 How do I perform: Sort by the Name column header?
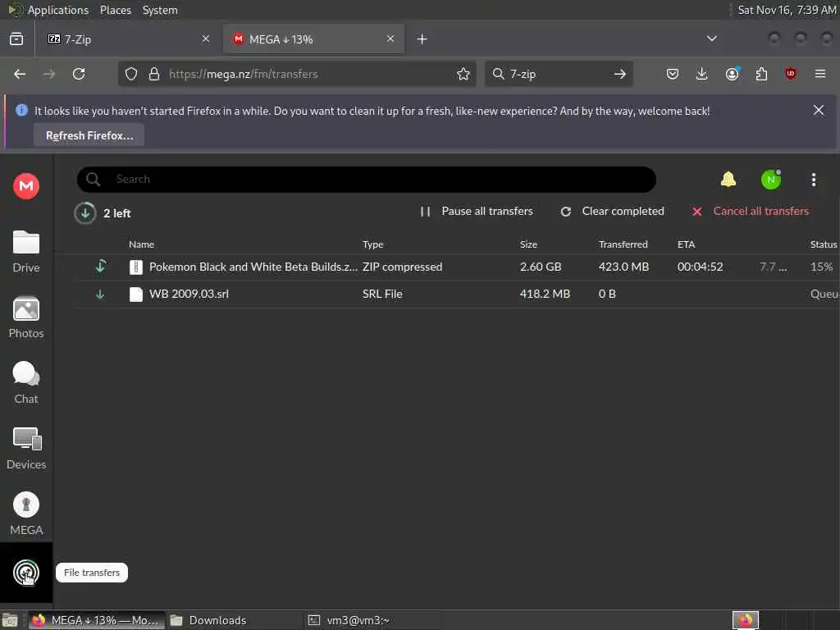[141, 244]
